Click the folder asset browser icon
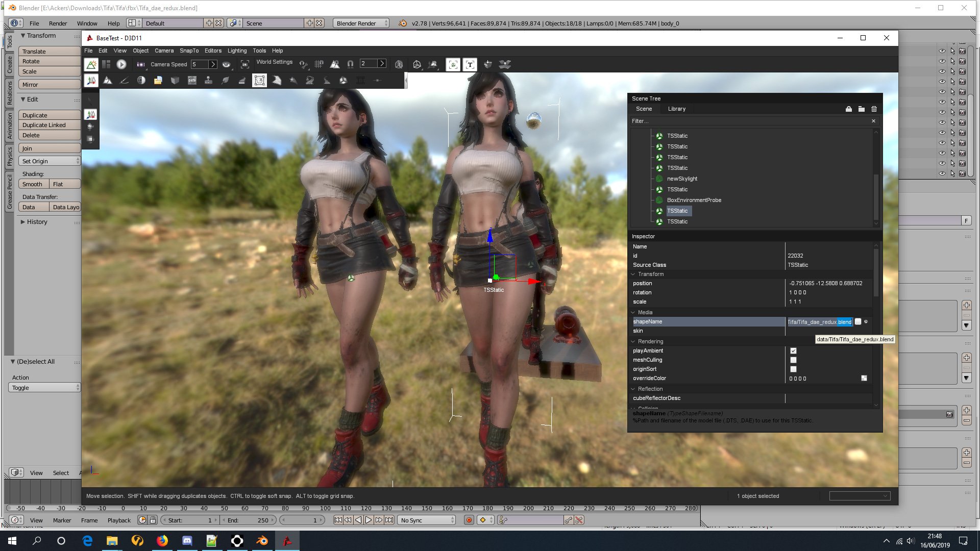 [158, 81]
